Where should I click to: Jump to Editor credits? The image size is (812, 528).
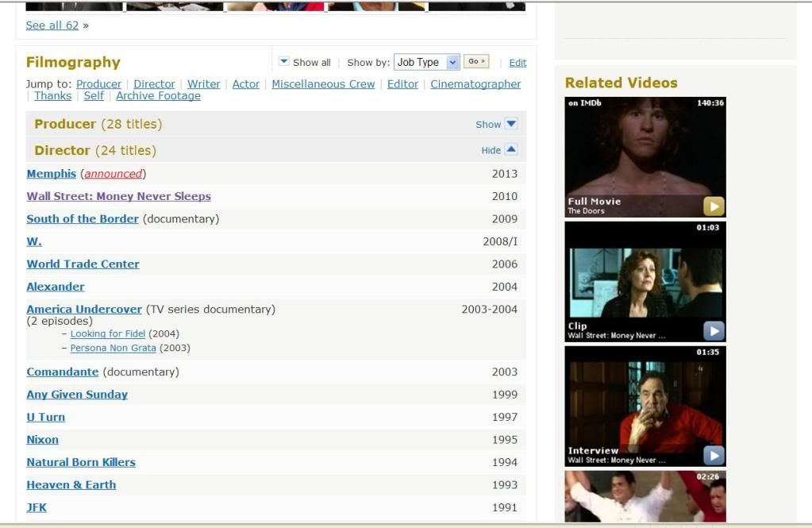point(402,84)
